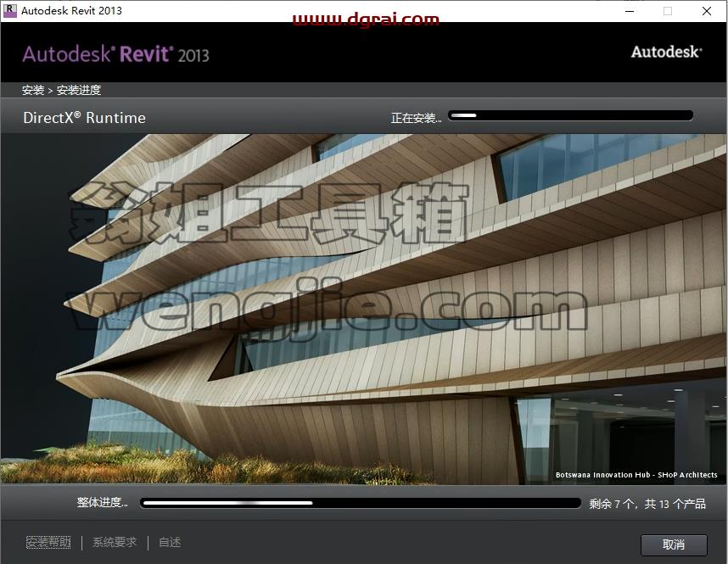Viewport: 728px width, 564px height.
Task: Click the 整体进度... label
Action: coord(102,502)
